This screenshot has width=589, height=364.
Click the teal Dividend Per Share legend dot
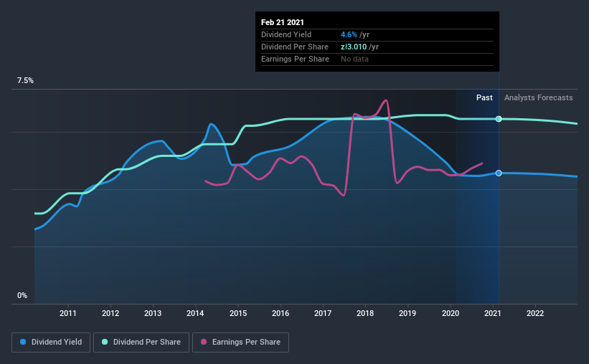click(105, 342)
